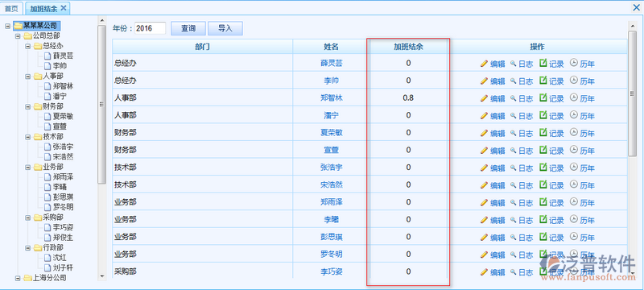
Task: Click the 记录 icon in 郑智林's row
Action: click(543, 97)
